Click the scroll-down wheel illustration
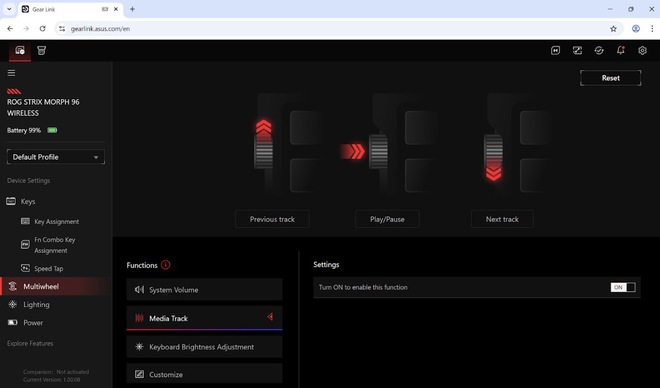This screenshot has width=660, height=388. pyautogui.click(x=517, y=144)
